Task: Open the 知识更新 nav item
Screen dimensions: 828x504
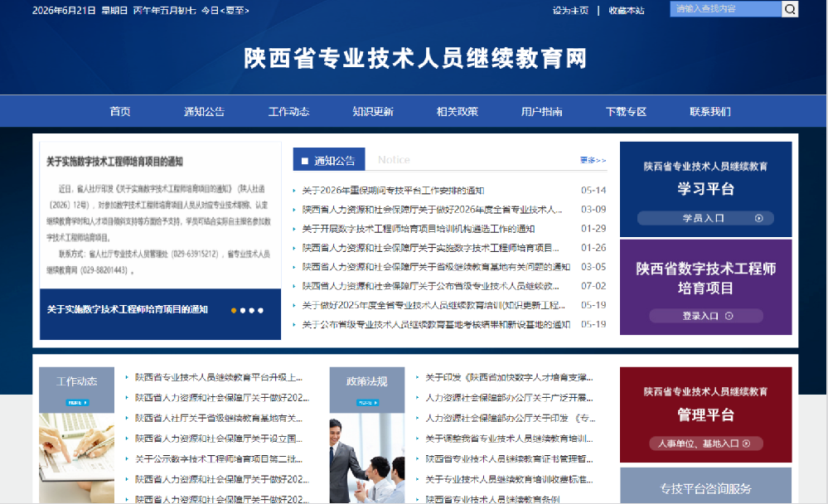Action: pos(373,111)
